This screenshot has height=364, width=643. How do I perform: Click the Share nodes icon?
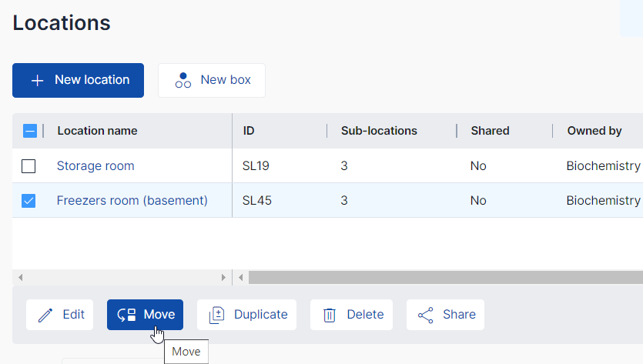click(x=426, y=315)
